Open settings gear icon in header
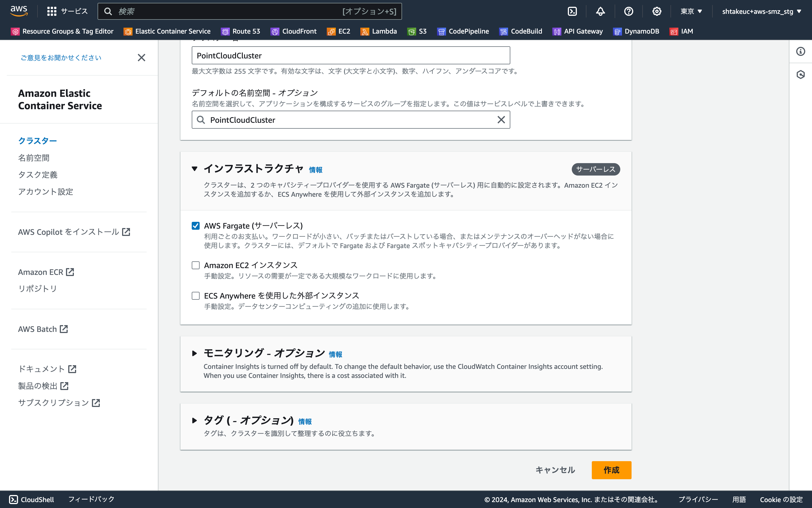 [x=657, y=11]
